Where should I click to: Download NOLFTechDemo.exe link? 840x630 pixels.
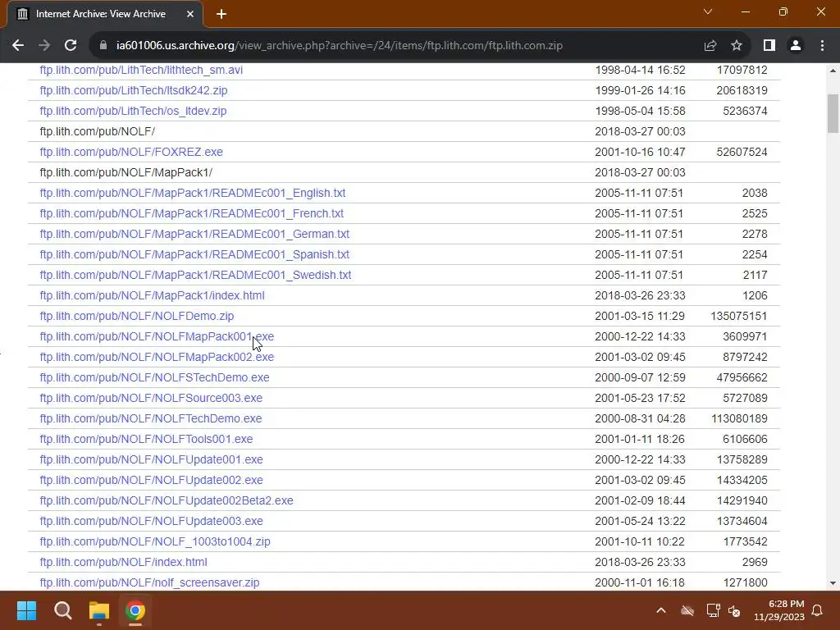point(151,418)
